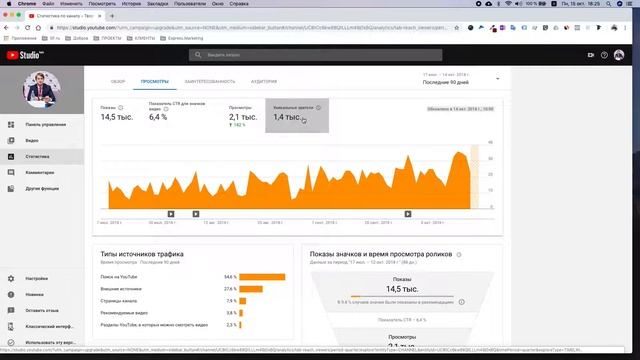Screen dimensions: 640x360
Task: Click the Статистика analytics icon
Action: (x=11, y=156)
